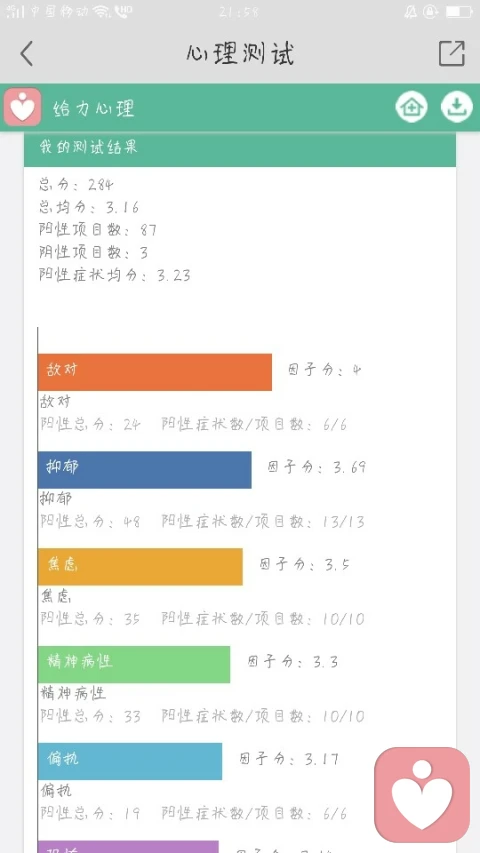Screen dimensions: 480x853
Task: Tap the 总分：284 score line
Action: pos(76,184)
